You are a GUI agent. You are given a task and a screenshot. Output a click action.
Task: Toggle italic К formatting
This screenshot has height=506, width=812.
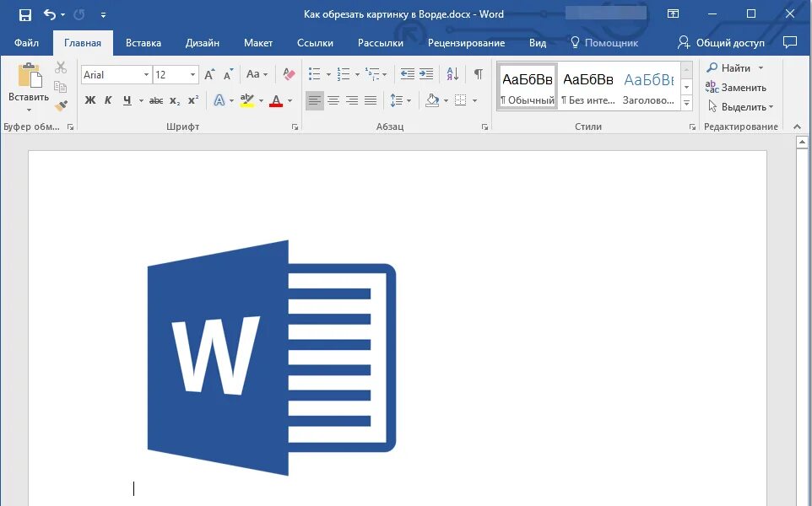tap(108, 100)
